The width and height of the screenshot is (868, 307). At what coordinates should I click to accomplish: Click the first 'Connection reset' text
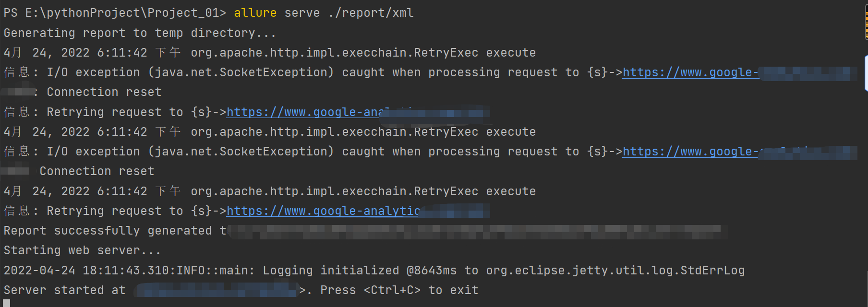(x=104, y=92)
